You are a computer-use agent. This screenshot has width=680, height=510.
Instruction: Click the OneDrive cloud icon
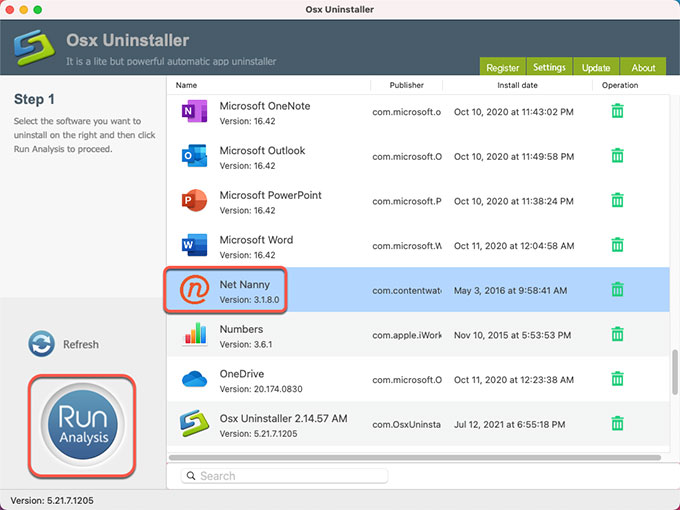pyautogui.click(x=194, y=379)
